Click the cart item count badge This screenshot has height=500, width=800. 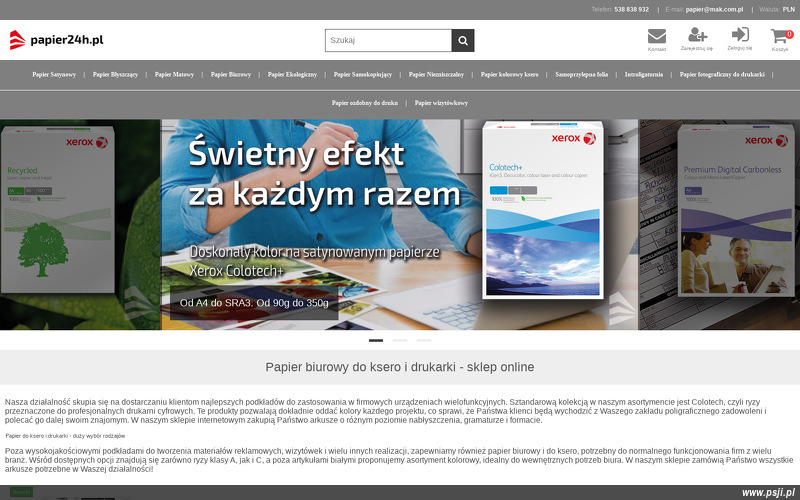[789, 34]
